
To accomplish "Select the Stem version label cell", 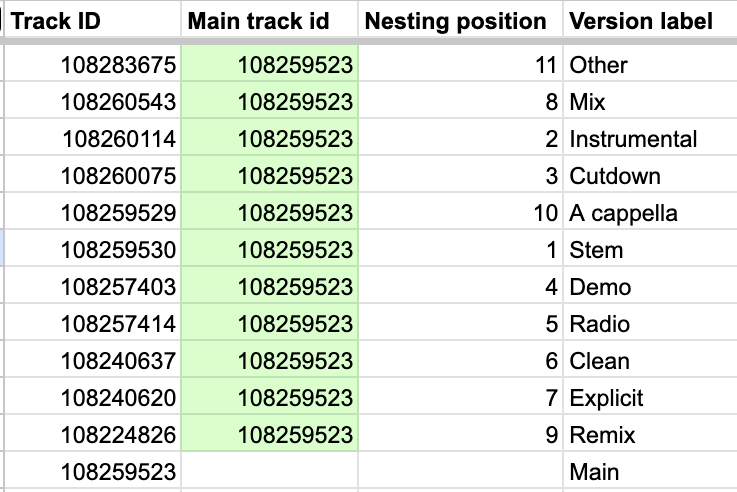I will point(651,249).
